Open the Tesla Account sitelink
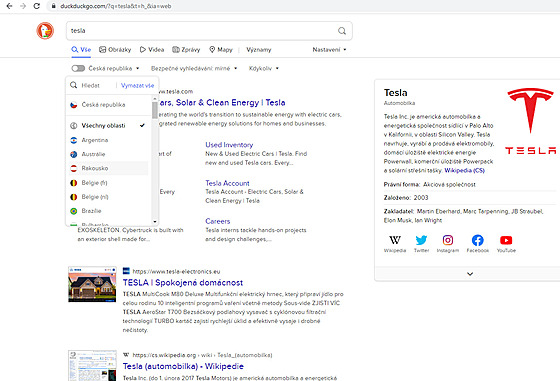 tap(227, 183)
